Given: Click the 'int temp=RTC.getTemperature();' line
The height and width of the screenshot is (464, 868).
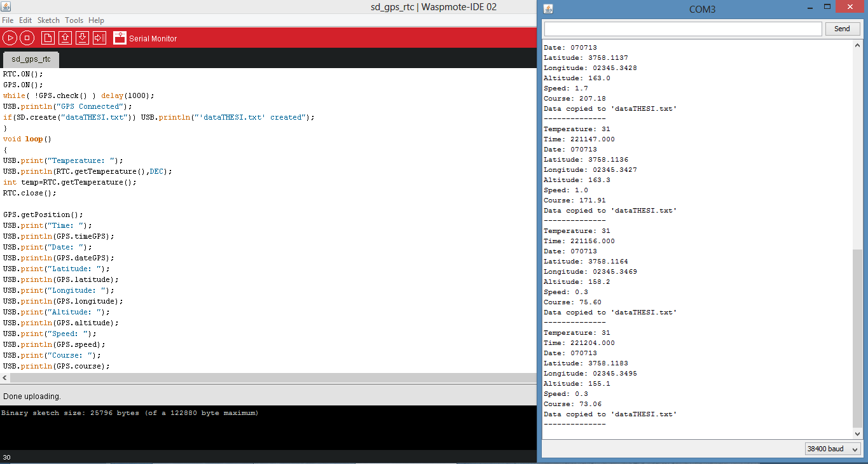Looking at the screenshot, I should [x=70, y=182].
